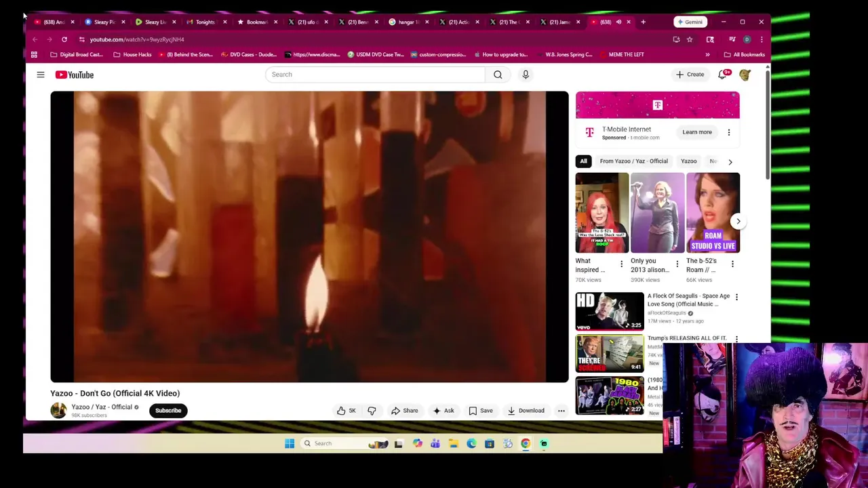The image size is (868, 488).
Task: Select the "Yazoo" filter chip
Action: tap(688, 161)
